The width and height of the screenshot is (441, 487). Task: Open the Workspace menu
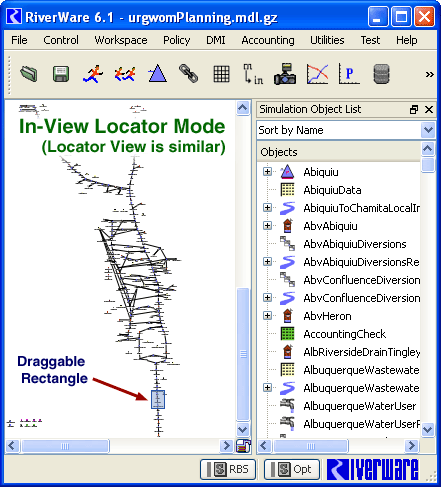[x=121, y=40]
